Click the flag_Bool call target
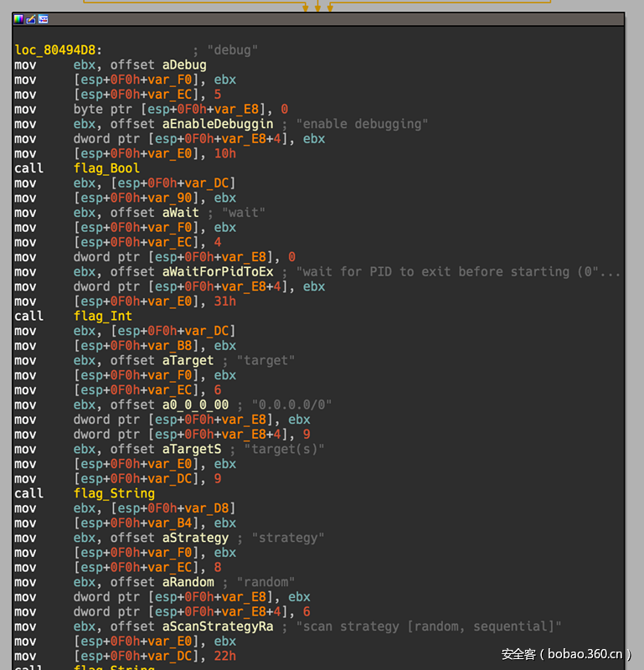Image resolution: width=644 pixels, height=670 pixels. click(106, 168)
